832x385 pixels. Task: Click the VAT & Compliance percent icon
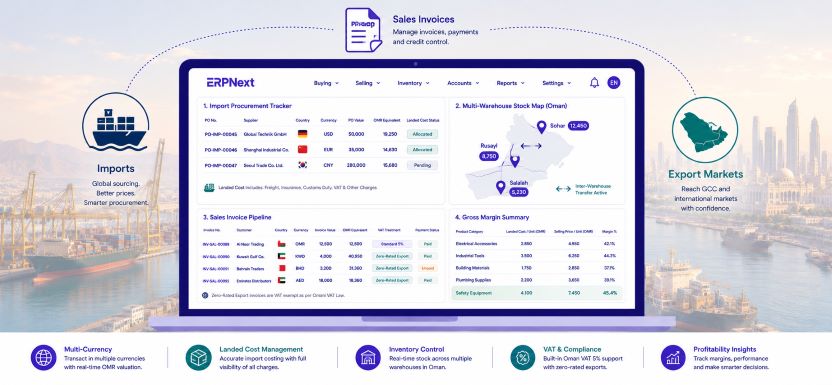pos(523,357)
